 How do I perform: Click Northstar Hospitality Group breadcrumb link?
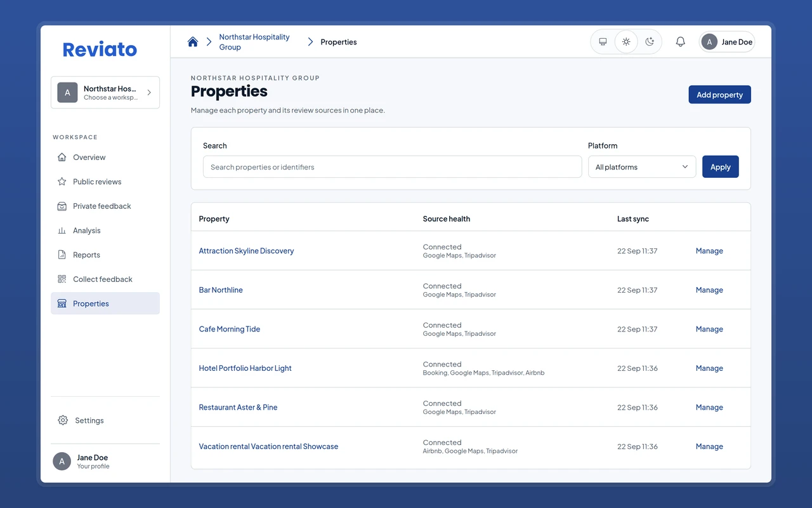pos(254,42)
